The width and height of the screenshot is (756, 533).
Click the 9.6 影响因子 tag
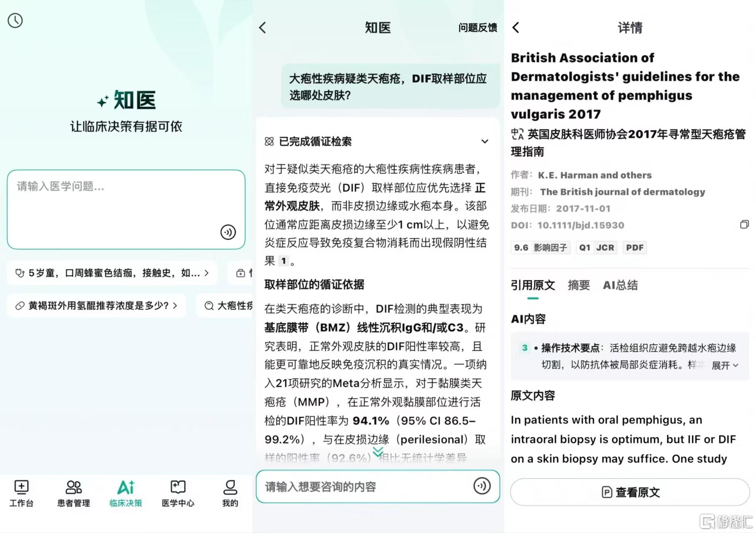[540, 248]
